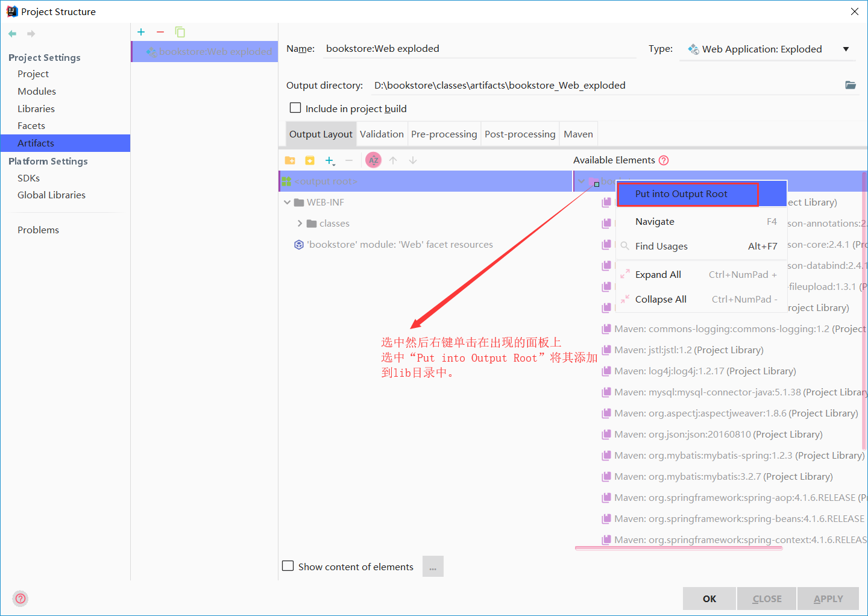Viewport: 868px width, 616px height.
Task: Click the CLOSE button
Action: 767,599
